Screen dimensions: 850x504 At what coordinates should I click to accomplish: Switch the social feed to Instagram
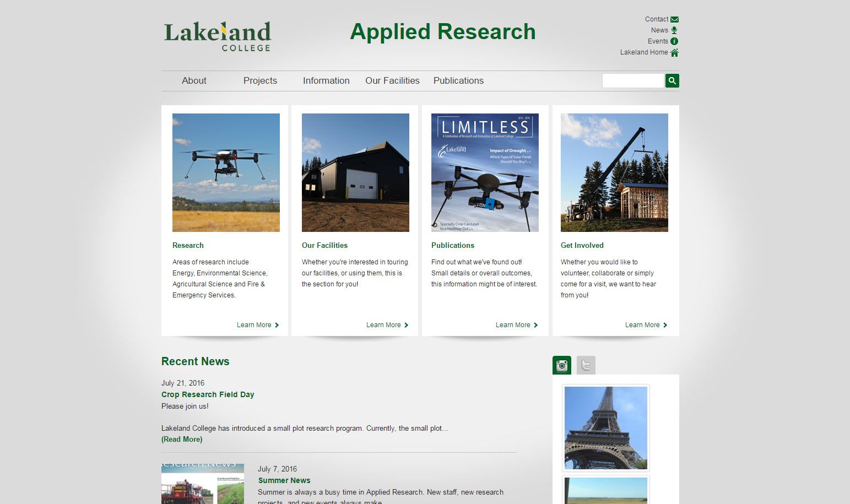coord(561,365)
